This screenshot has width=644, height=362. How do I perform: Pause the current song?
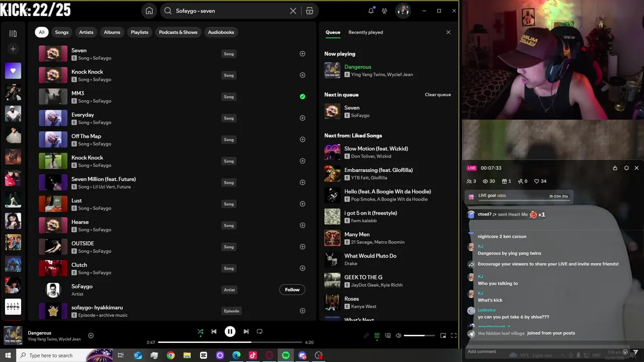[x=230, y=331]
